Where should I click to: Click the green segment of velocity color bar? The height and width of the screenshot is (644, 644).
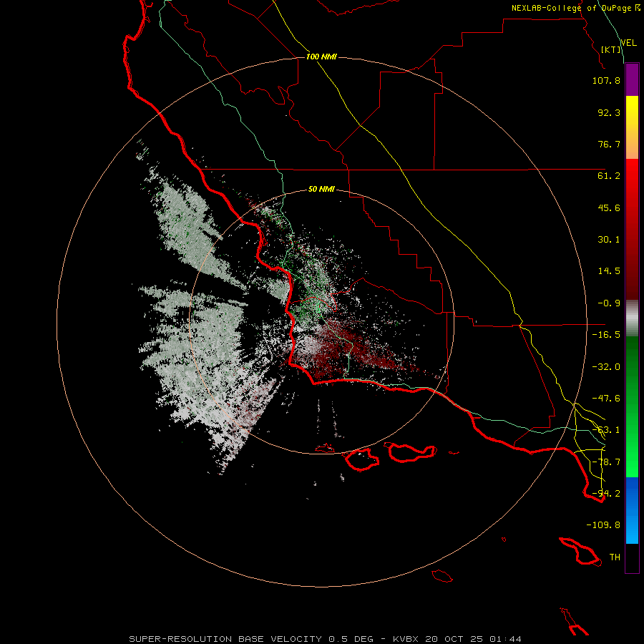pos(632,406)
